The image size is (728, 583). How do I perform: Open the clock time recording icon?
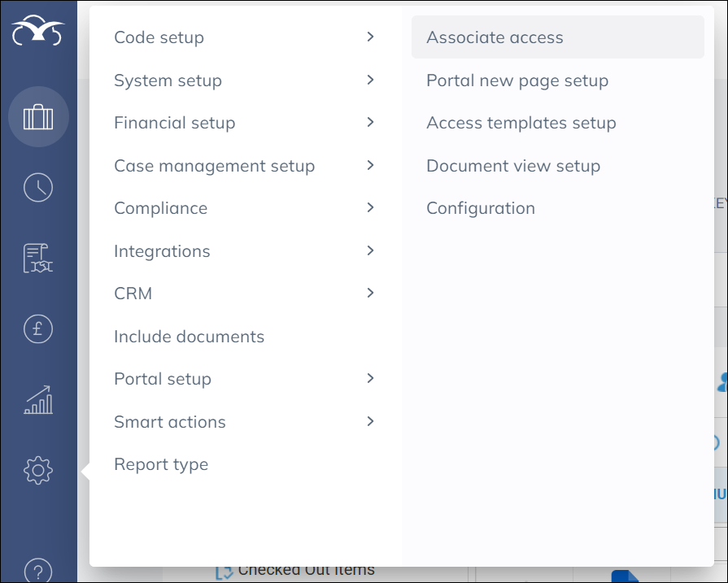point(38,188)
